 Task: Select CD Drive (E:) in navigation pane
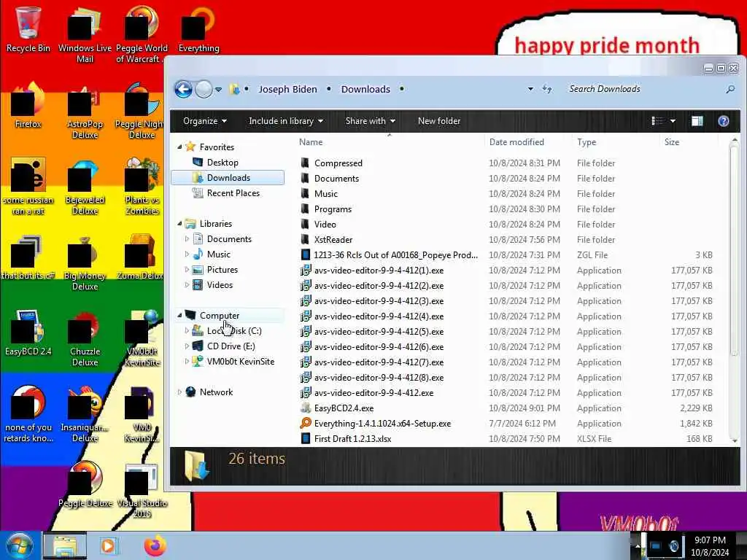[231, 346]
